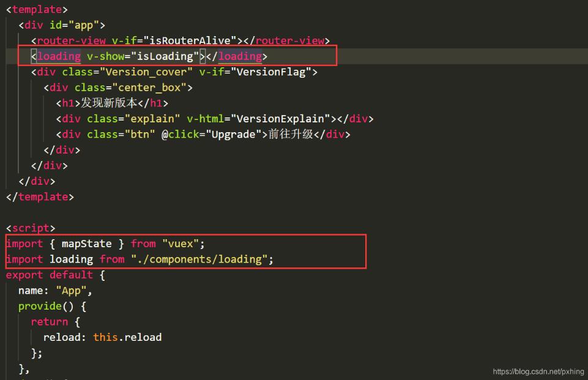Click the underlined loading component tag
The image size is (588, 380).
pyautogui.click(x=58, y=56)
